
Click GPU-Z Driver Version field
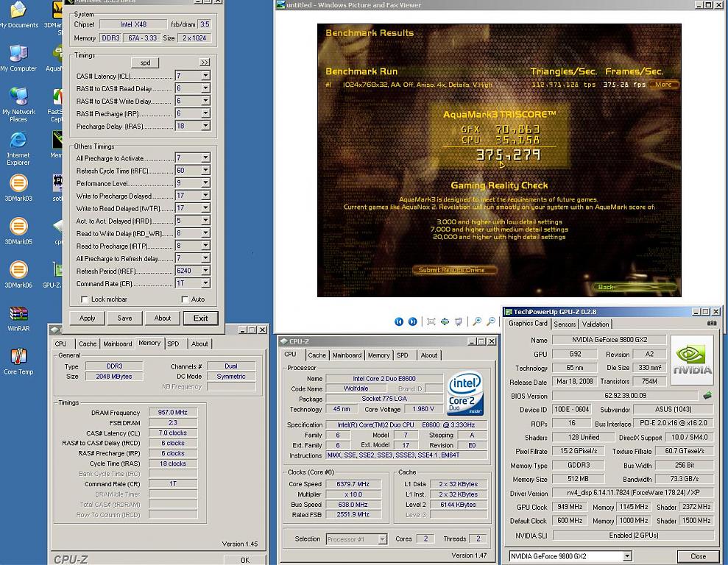(x=633, y=493)
